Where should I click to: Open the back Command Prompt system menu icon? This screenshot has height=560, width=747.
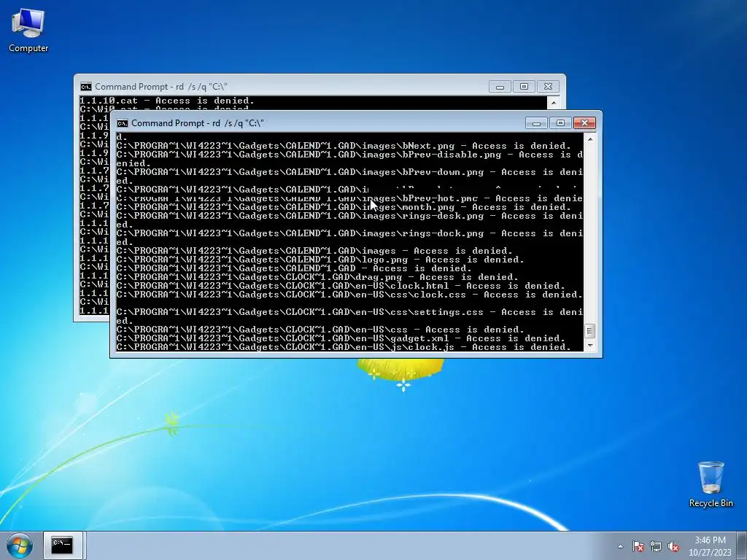pos(86,87)
